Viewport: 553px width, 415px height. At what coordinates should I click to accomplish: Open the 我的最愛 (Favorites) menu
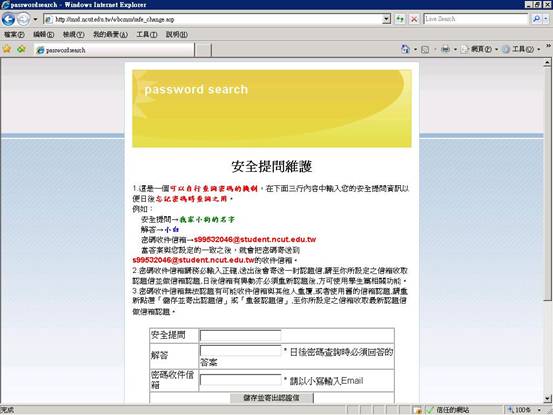click(110, 35)
